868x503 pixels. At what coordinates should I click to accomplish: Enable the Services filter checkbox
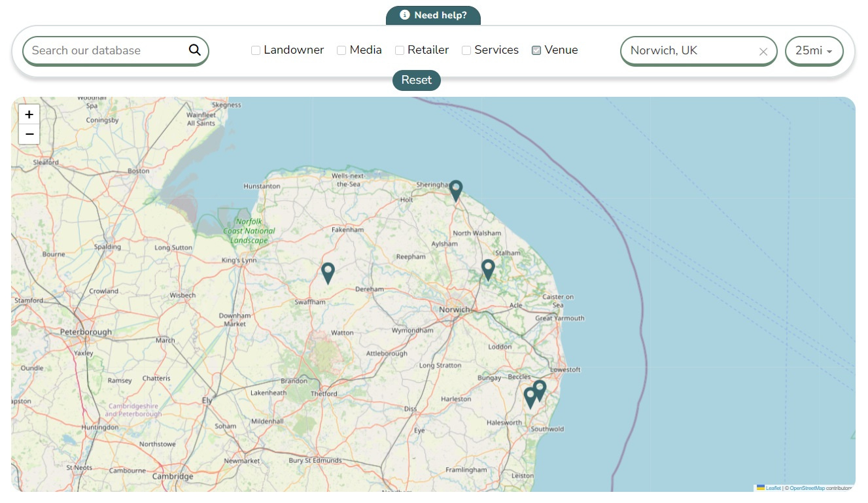tap(466, 50)
